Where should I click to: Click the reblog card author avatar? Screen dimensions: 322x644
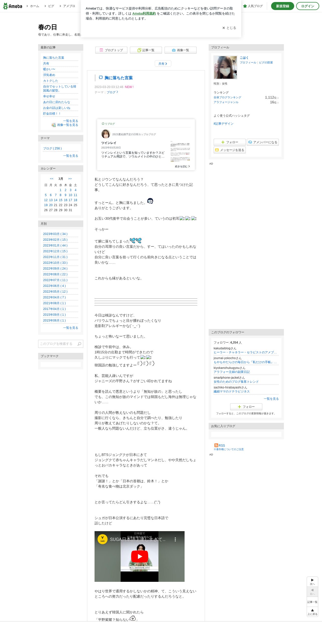(x=106, y=134)
